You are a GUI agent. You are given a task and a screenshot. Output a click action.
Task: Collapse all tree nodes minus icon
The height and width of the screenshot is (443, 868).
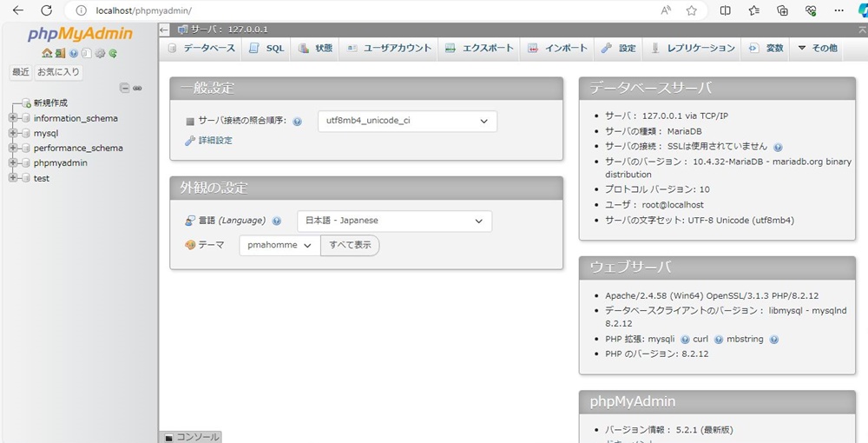point(125,88)
